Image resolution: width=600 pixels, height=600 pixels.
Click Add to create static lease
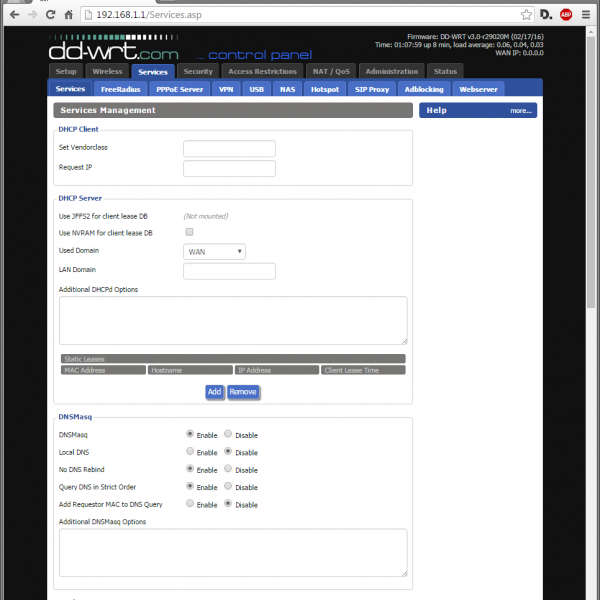coord(214,392)
